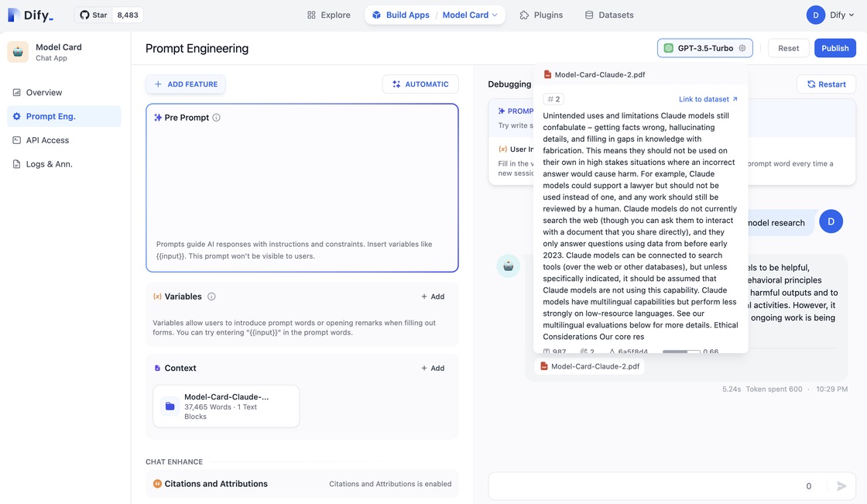The width and height of the screenshot is (867, 504).
Task: Click the Dify logo in top left
Action: (x=31, y=15)
